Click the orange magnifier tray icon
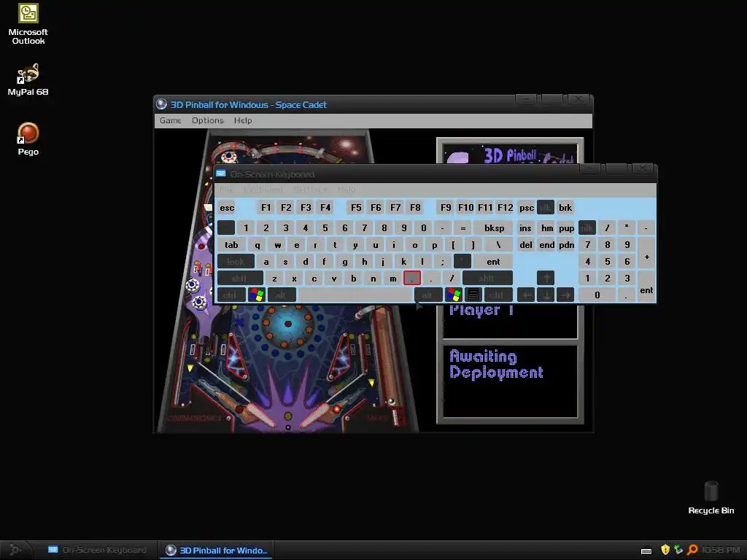Screen dimensions: 747x560 click(692, 550)
